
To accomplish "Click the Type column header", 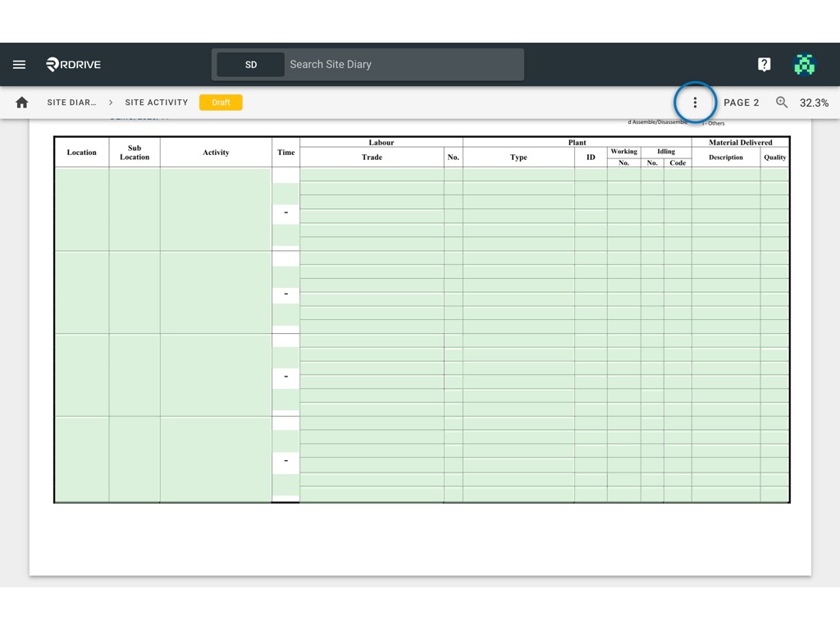I will [x=518, y=157].
